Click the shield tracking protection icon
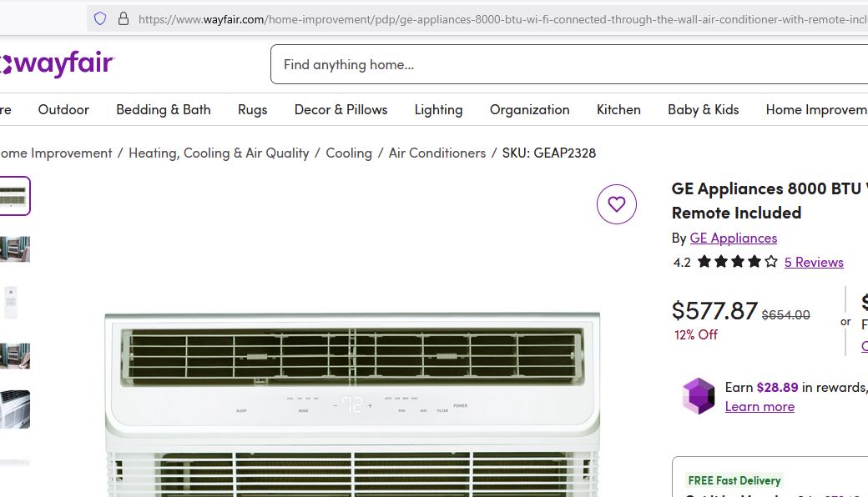The image size is (868, 497). [x=100, y=19]
